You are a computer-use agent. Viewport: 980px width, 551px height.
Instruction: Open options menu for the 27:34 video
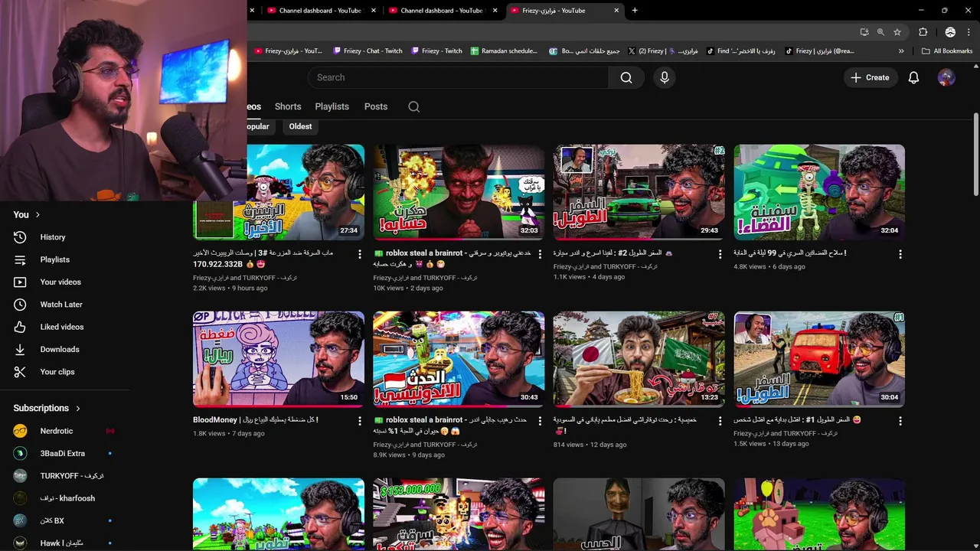(x=360, y=254)
